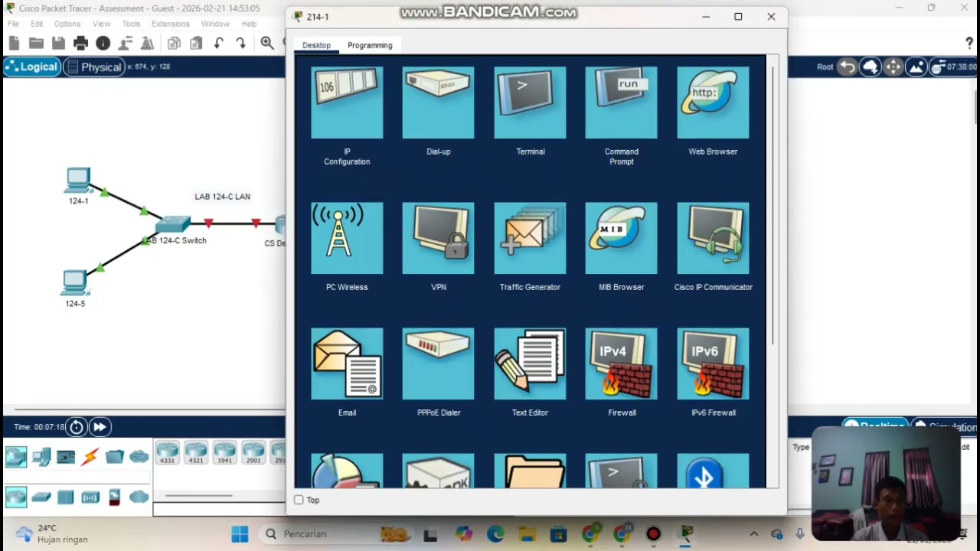Image resolution: width=980 pixels, height=551 pixels.
Task: Click Save floppy disk toolbar icon
Action: (58, 44)
